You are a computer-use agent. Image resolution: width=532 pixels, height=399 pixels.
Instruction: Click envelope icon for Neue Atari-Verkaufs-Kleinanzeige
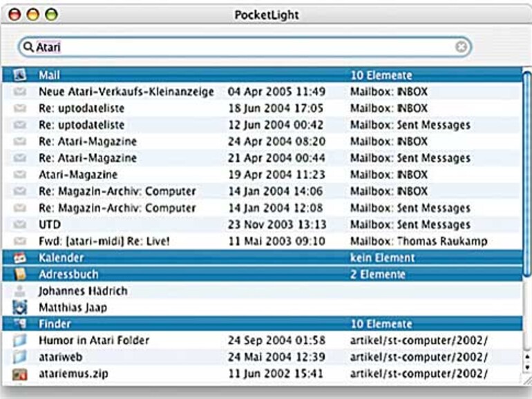[19, 92]
